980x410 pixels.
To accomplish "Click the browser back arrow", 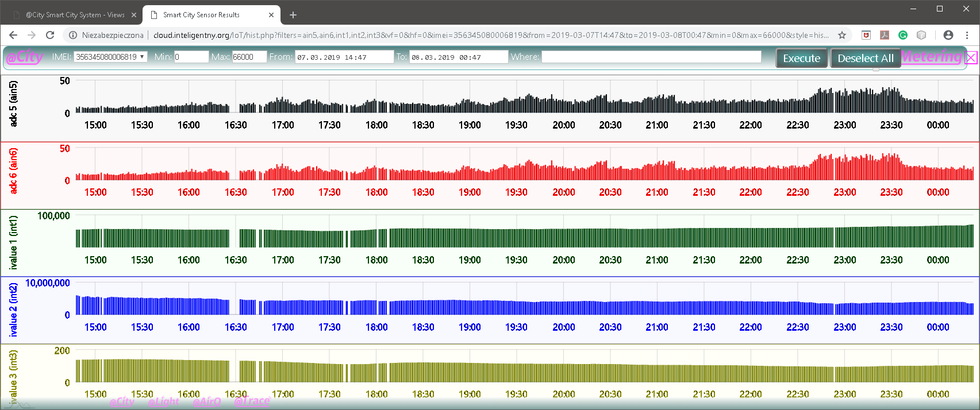I will [x=13, y=35].
